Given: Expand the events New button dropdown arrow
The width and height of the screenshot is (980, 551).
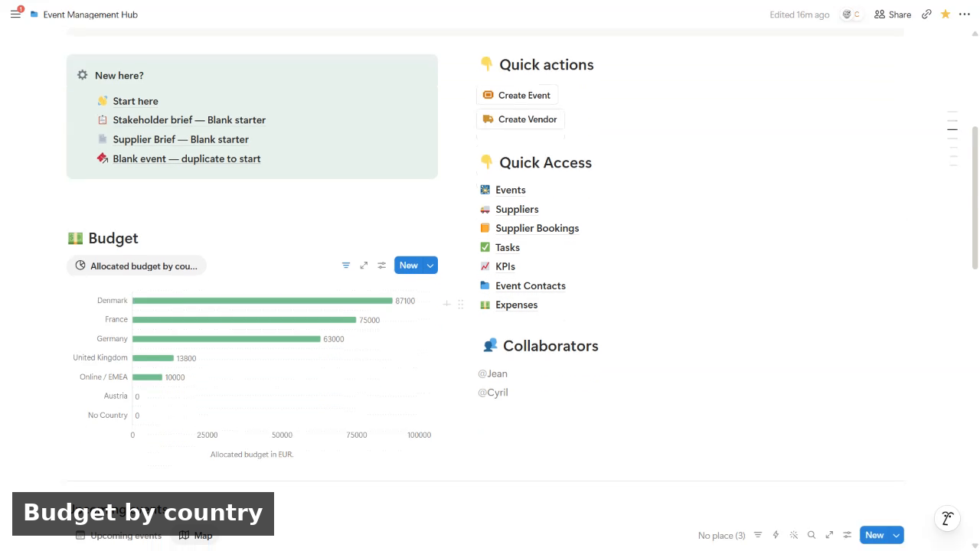Looking at the screenshot, I should (x=897, y=535).
